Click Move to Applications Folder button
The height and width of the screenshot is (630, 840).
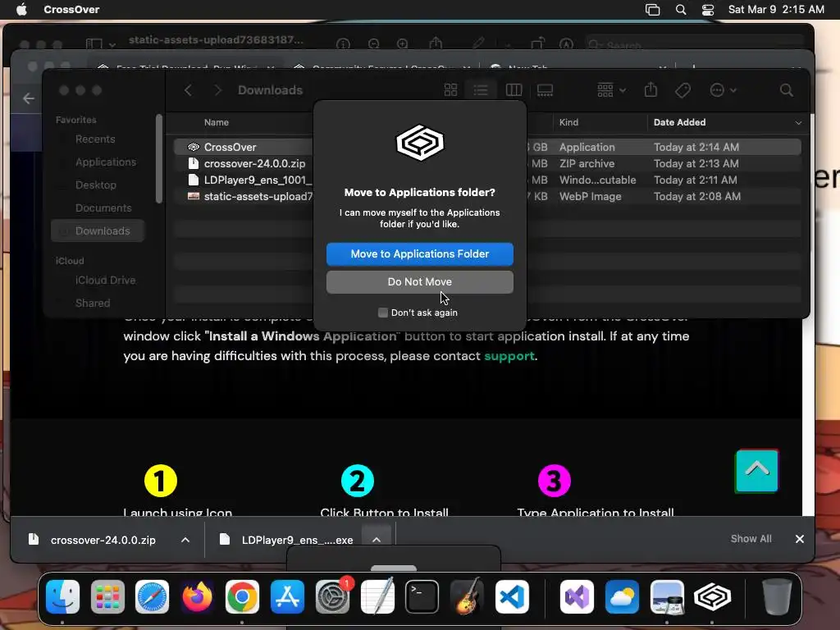[419, 254]
